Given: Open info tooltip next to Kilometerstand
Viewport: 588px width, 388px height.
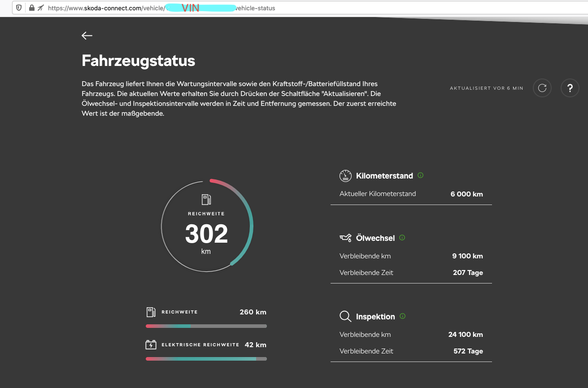Looking at the screenshot, I should pyautogui.click(x=420, y=175).
